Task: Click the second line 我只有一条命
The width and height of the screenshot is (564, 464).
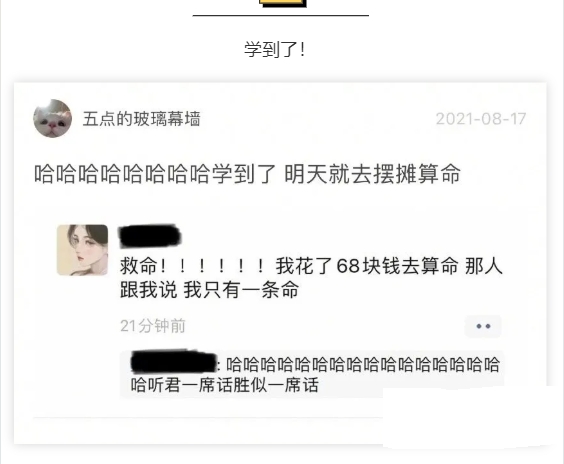Action: (x=241, y=290)
